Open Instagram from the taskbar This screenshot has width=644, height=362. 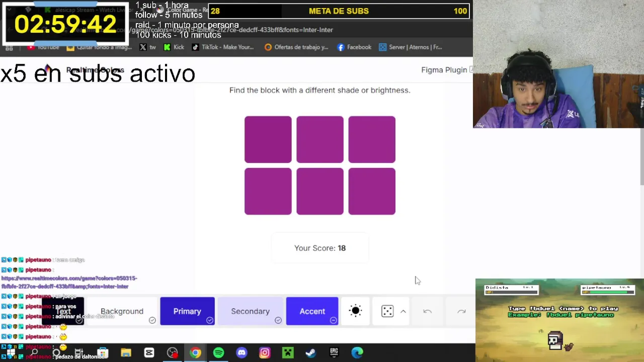pyautogui.click(x=265, y=353)
